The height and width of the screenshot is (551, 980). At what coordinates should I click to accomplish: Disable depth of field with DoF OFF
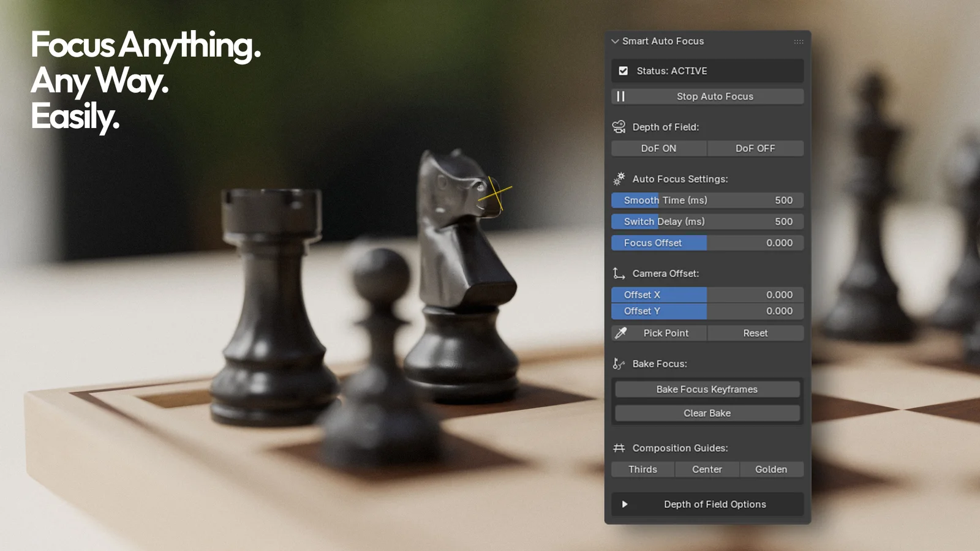(756, 148)
